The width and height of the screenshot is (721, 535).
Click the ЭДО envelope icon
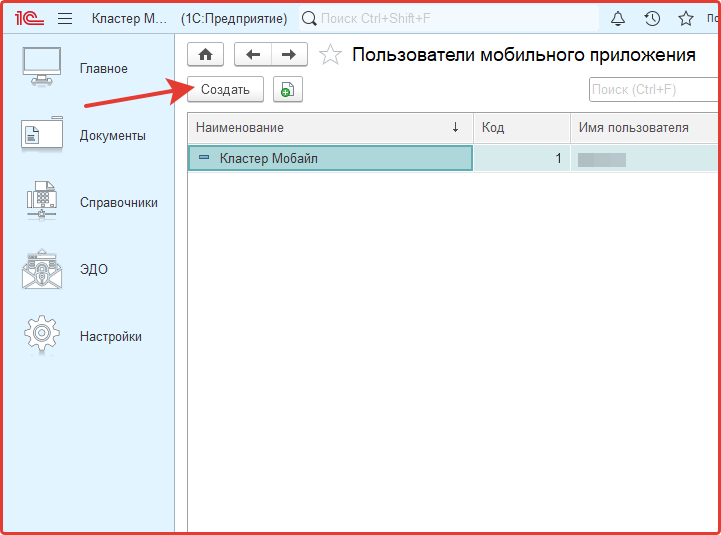click(42, 269)
